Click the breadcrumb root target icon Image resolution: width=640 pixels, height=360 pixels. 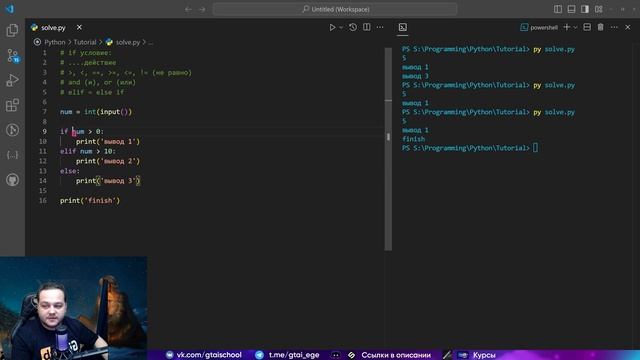(37, 42)
